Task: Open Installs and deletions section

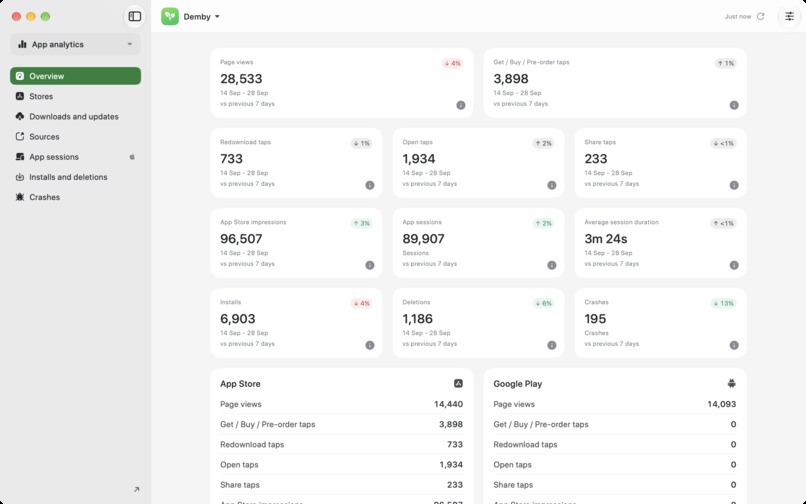Action: [x=75, y=177]
